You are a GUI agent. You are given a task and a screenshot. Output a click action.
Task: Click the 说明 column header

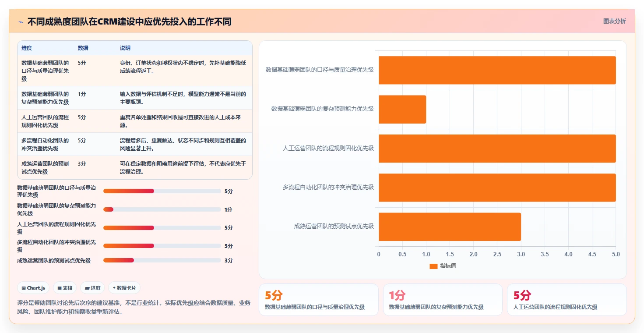click(x=125, y=48)
